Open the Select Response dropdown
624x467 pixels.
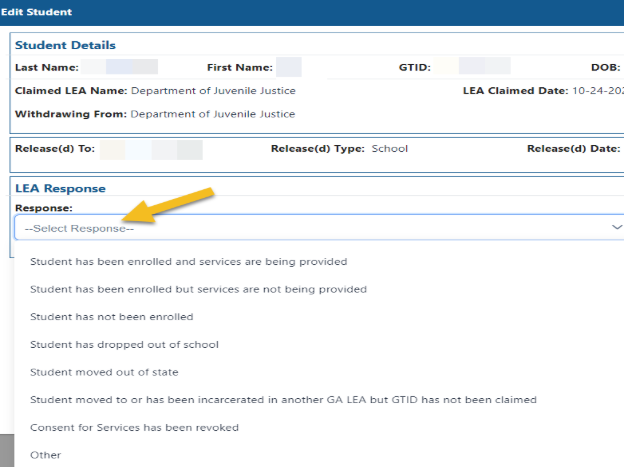click(300, 228)
